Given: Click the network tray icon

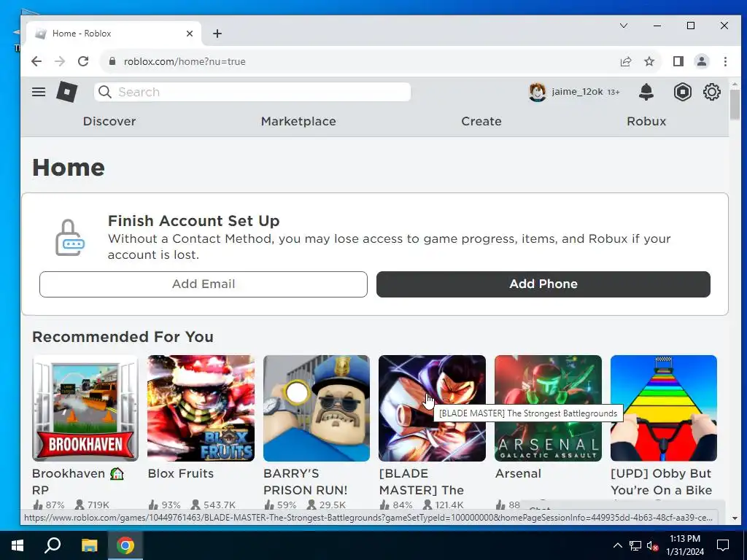Looking at the screenshot, I should point(635,545).
